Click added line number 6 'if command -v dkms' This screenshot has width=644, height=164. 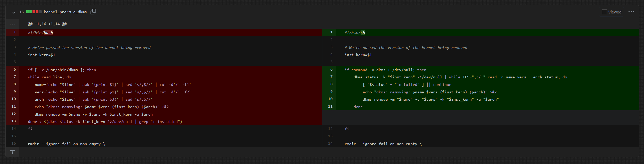pyautogui.click(x=331, y=70)
